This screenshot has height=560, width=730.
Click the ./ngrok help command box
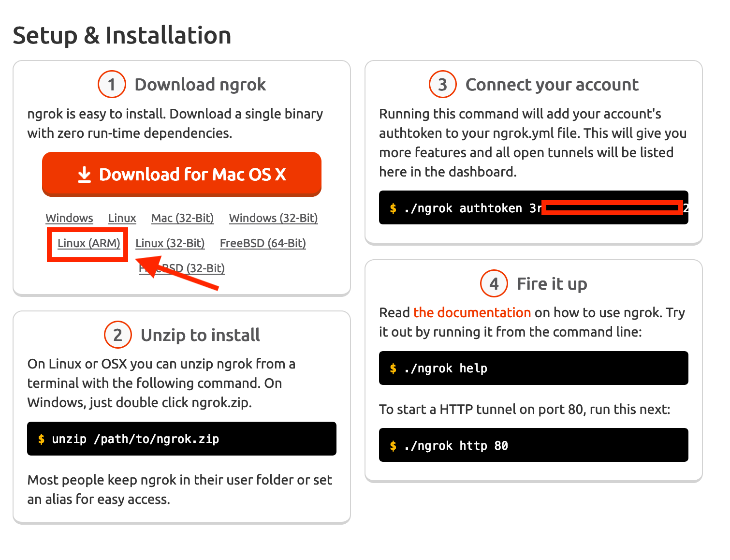click(x=533, y=368)
